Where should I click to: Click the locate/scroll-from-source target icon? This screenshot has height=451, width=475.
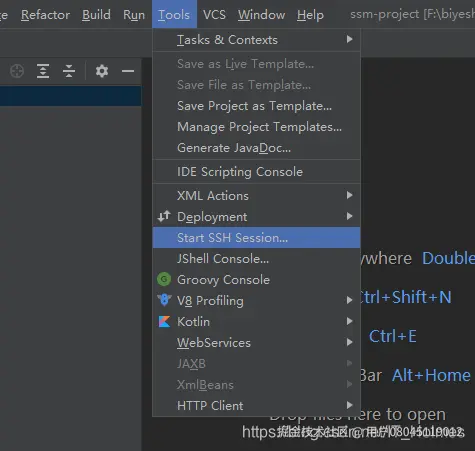pos(17,71)
